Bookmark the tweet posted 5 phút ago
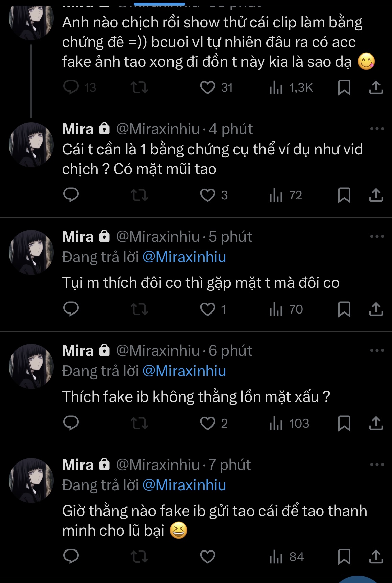This screenshot has width=392, height=583. 344,309
